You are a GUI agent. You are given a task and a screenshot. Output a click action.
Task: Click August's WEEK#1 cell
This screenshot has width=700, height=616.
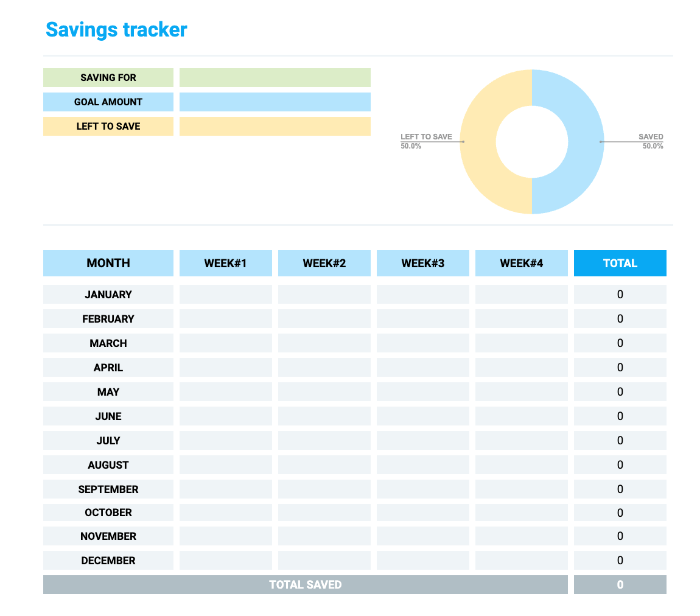tap(225, 464)
